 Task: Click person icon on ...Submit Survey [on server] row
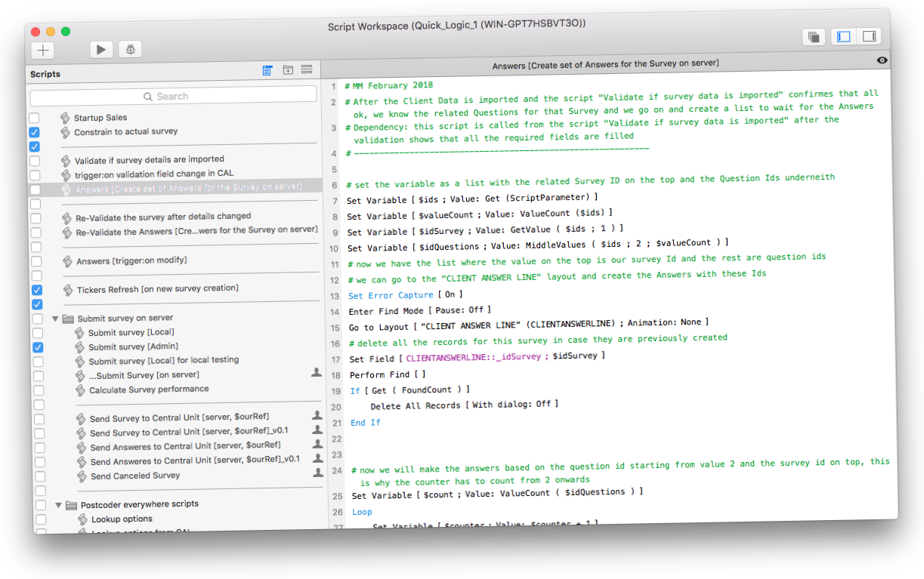click(317, 372)
